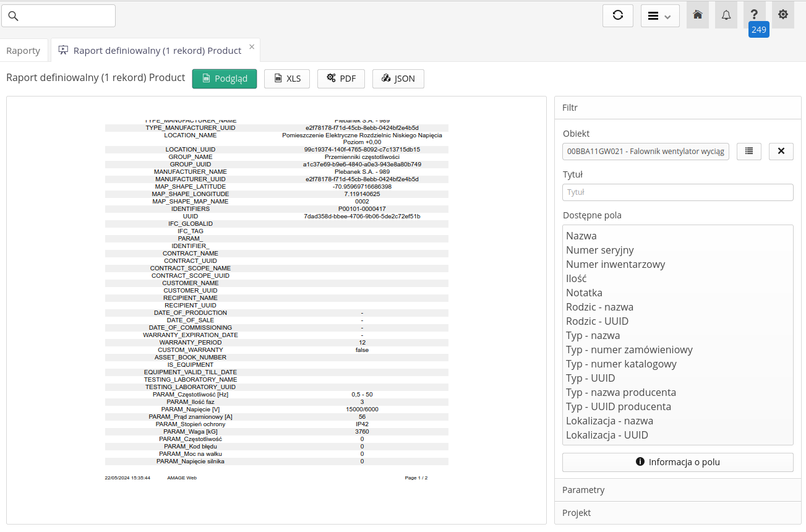Click the green Podgląd button
Viewport: 806px width, 532px height.
click(225, 79)
